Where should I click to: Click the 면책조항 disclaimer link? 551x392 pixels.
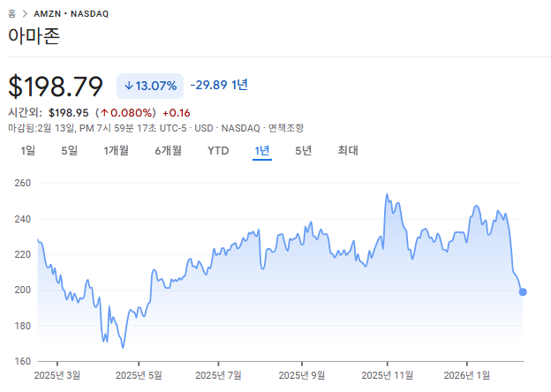coord(286,128)
